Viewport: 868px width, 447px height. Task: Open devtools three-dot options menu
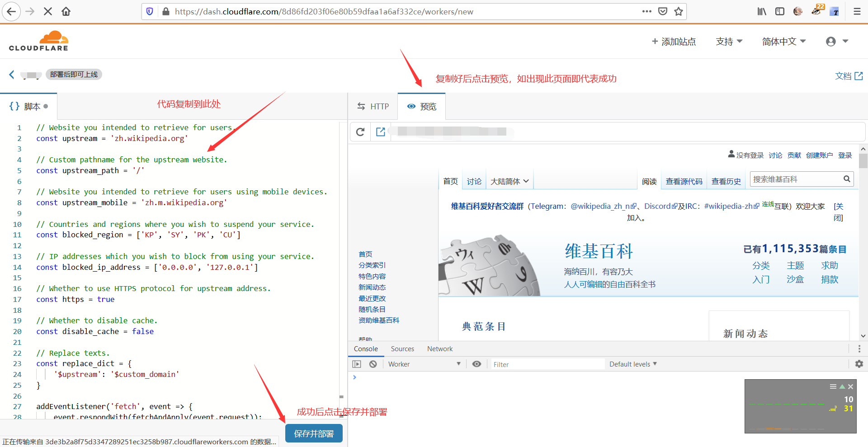pyautogui.click(x=859, y=348)
